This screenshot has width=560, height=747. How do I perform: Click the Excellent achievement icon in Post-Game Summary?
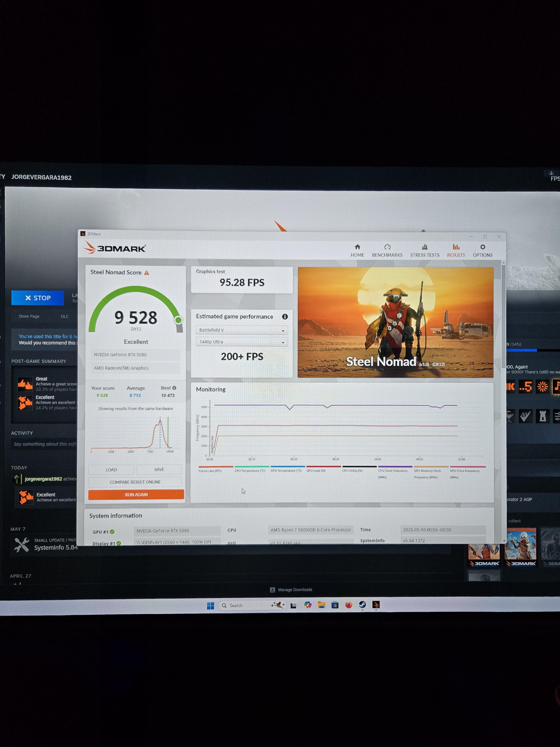click(25, 403)
